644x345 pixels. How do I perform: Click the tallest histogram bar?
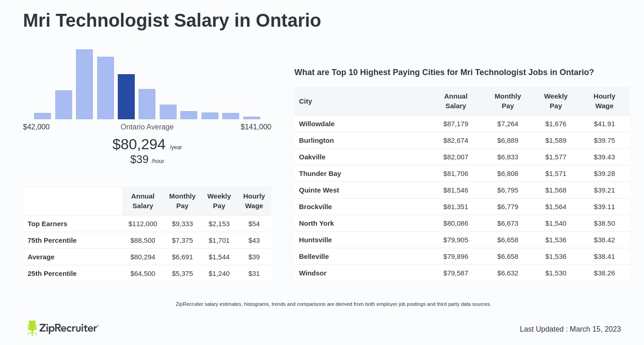(84, 84)
